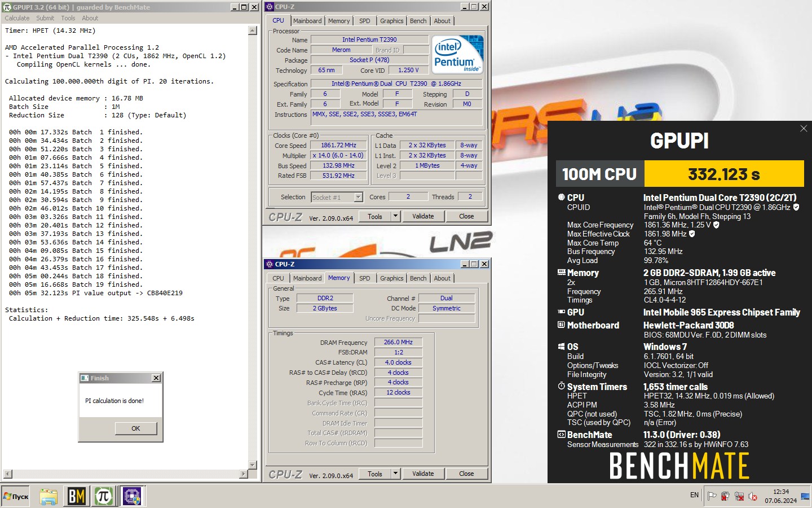Click the Memory section icon in BenchMate panel

click(561, 272)
